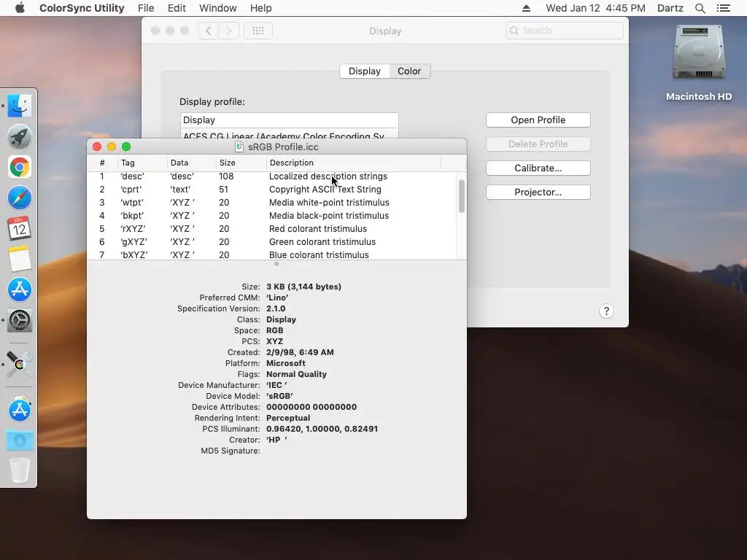Viewport: 747px width, 560px height.
Task: Click the Apple menu logo
Action: (x=20, y=8)
